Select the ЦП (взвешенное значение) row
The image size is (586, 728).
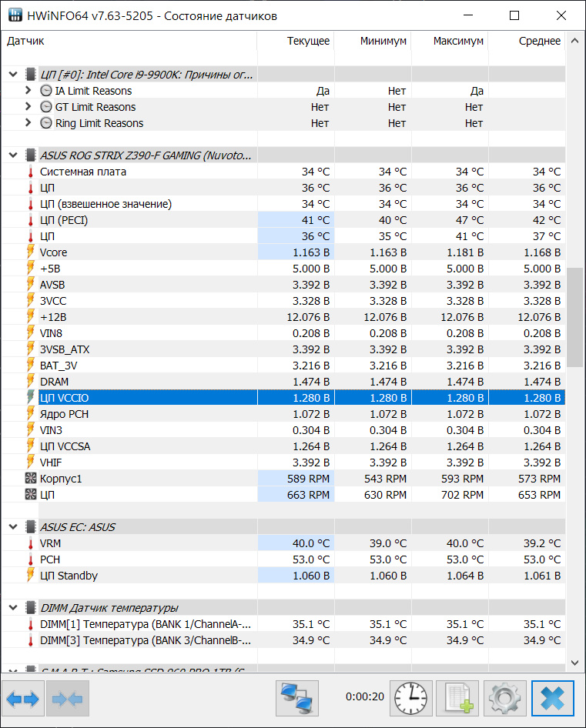(x=283, y=204)
